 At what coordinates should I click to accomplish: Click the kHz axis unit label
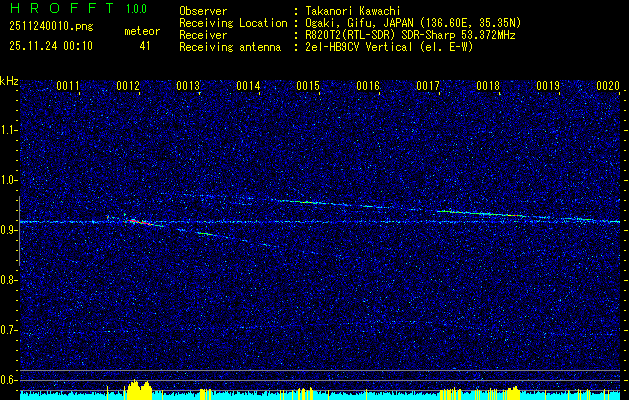(x=9, y=81)
